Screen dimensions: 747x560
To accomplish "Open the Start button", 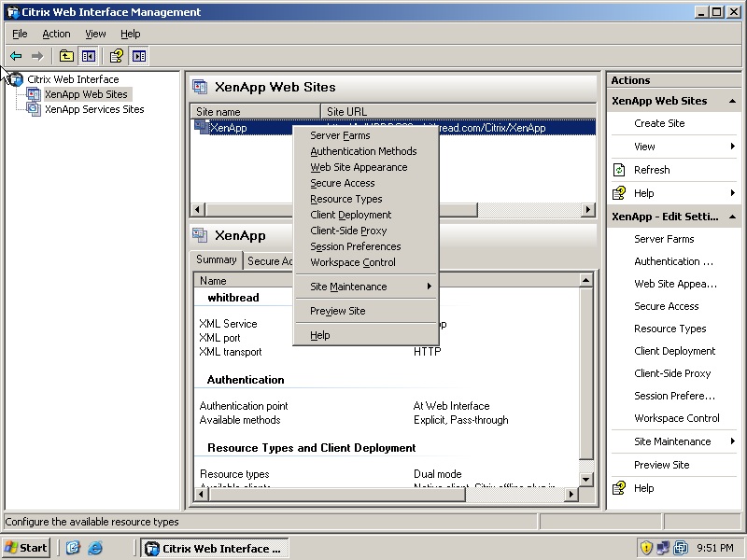I will click(27, 548).
